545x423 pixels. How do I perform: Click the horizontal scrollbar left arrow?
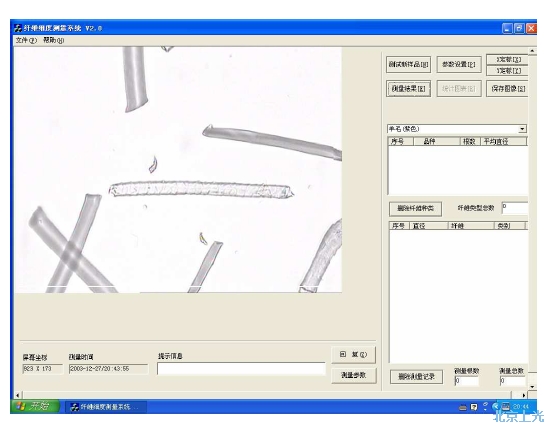[18, 395]
